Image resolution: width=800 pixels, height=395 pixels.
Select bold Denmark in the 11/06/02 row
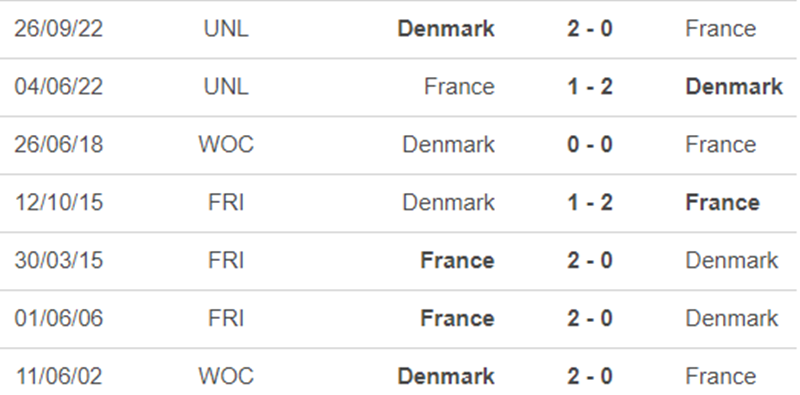[446, 377]
